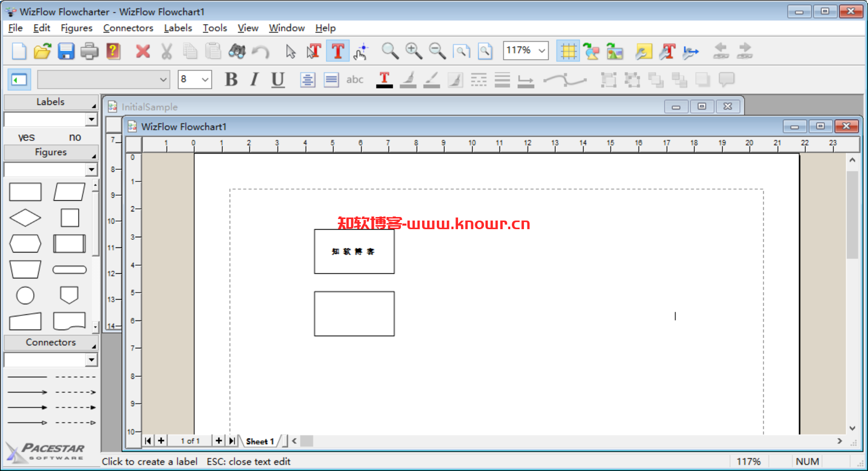Pick the 'yes' label

[26, 137]
